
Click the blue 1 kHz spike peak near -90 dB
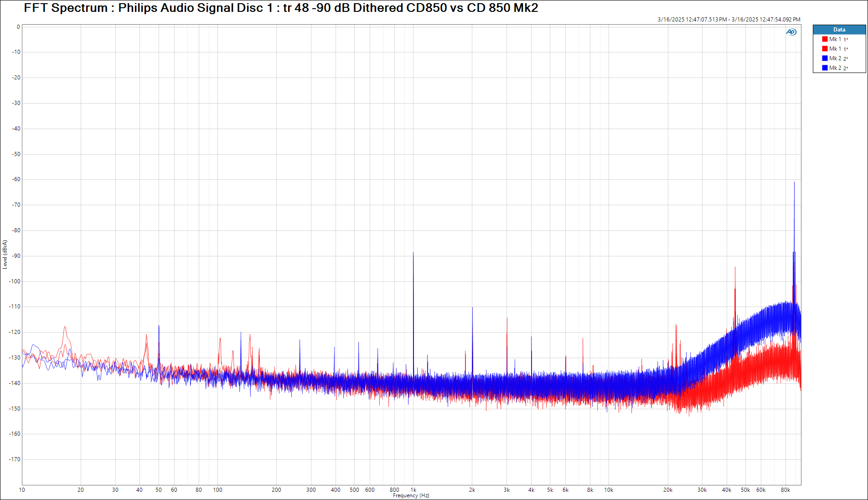[413, 252]
